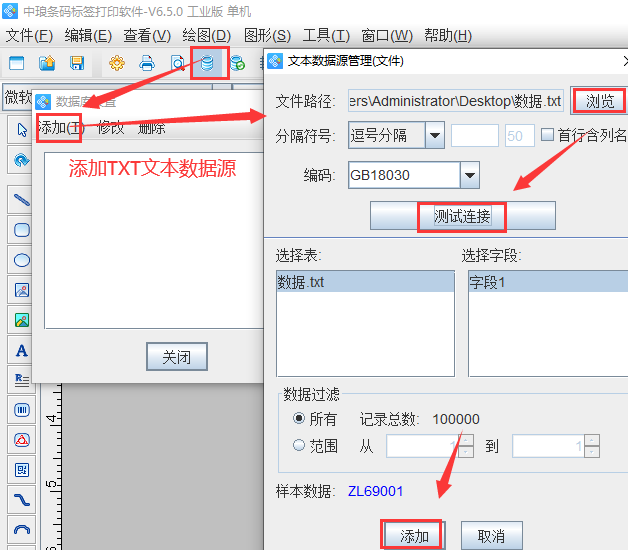The width and height of the screenshot is (628, 550).
Task: Select the curve drawing tool
Action: point(22,500)
